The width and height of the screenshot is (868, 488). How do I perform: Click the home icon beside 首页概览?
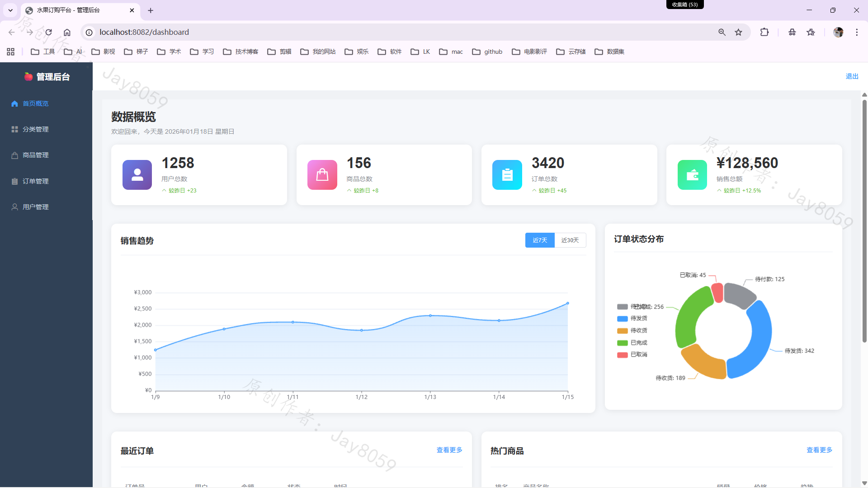[14, 103]
